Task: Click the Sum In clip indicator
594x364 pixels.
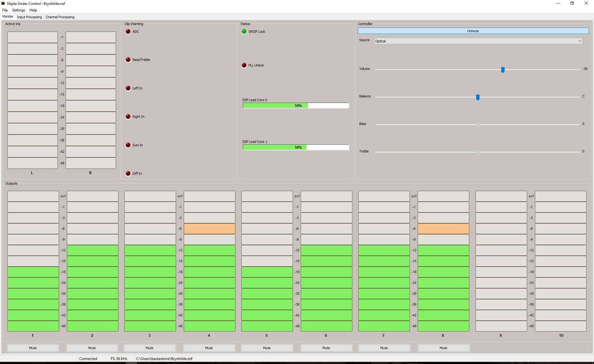Action: 128,145
